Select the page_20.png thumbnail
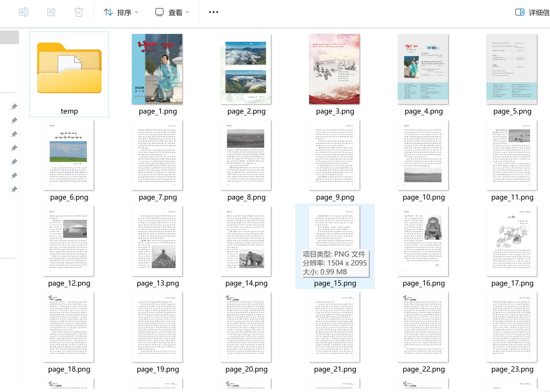 [x=246, y=327]
